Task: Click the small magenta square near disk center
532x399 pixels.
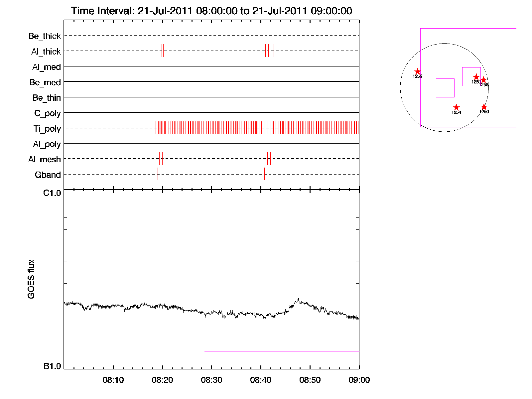Action: click(445, 88)
